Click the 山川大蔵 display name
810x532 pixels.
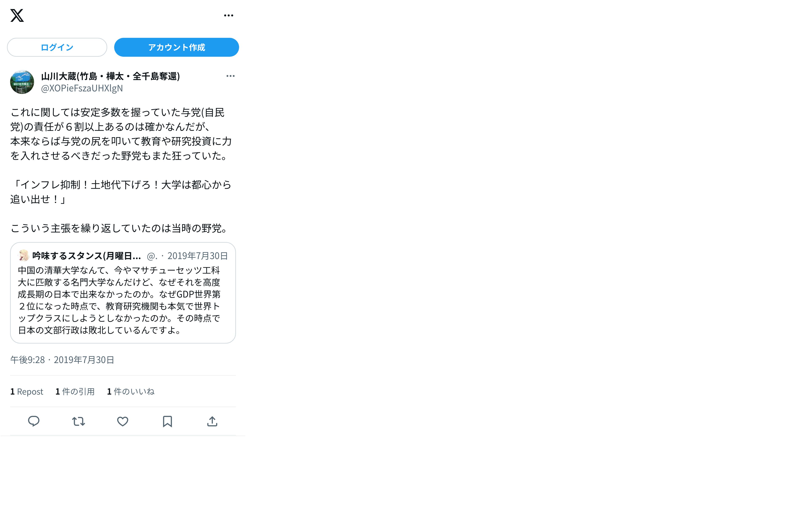point(110,76)
